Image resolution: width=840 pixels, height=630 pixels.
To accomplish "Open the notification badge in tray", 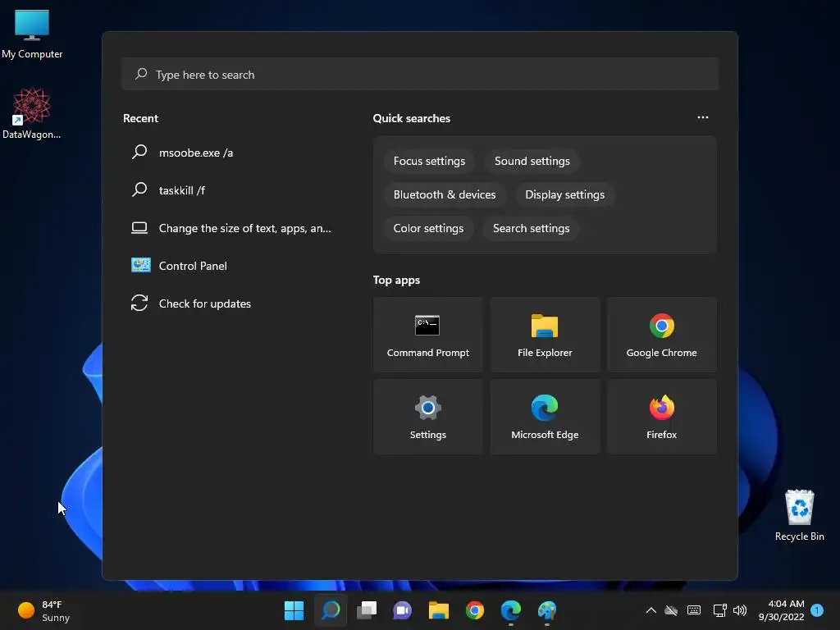I will 817,610.
